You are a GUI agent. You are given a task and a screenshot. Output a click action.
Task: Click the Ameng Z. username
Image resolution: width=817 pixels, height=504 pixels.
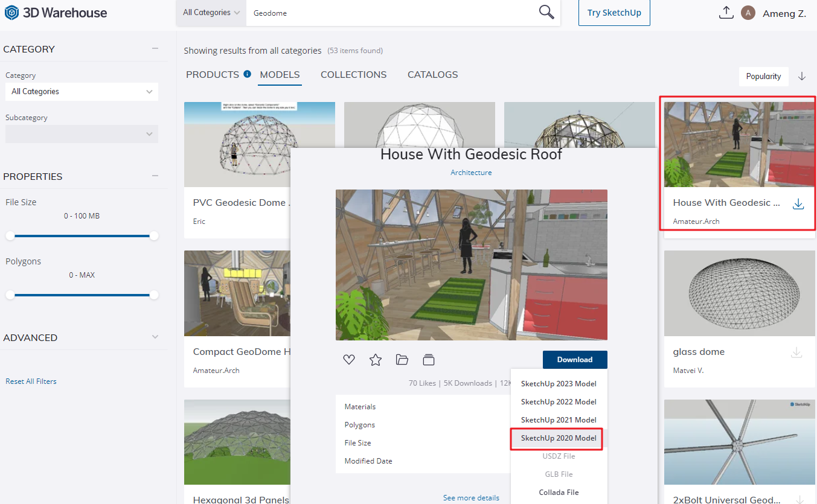click(x=784, y=13)
